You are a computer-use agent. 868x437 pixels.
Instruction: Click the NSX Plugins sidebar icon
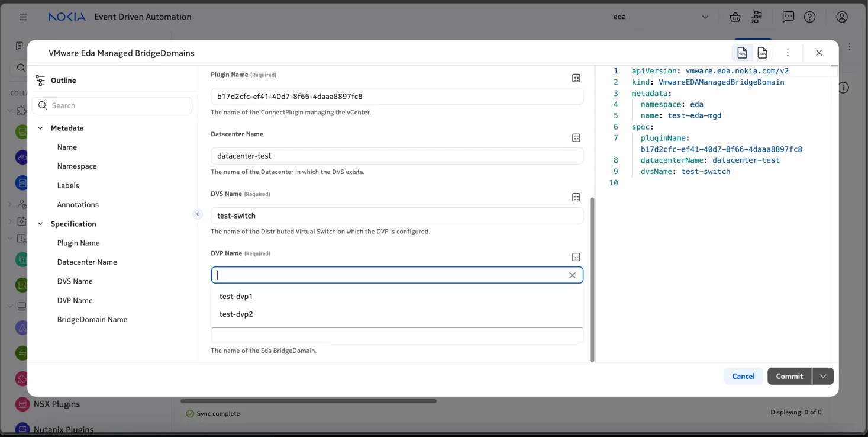[x=22, y=404]
